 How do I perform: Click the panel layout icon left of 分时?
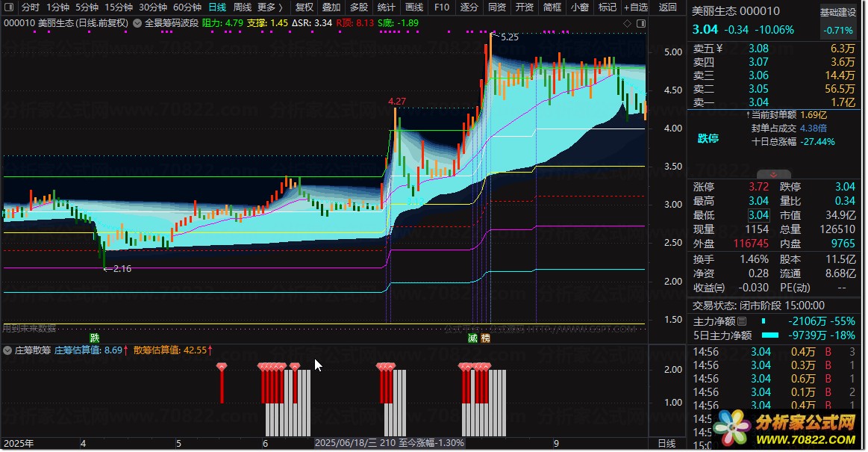coord(8,7)
